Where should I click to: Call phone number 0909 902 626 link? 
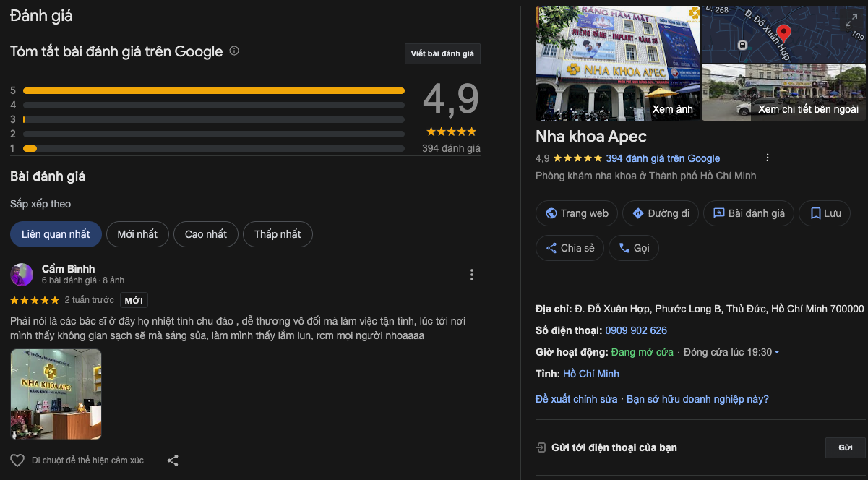tap(636, 330)
